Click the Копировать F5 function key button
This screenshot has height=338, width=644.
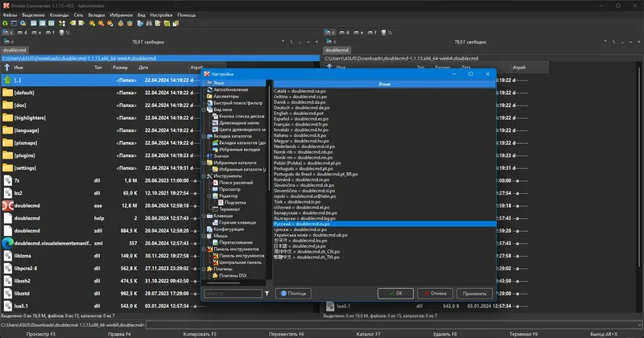point(200,333)
